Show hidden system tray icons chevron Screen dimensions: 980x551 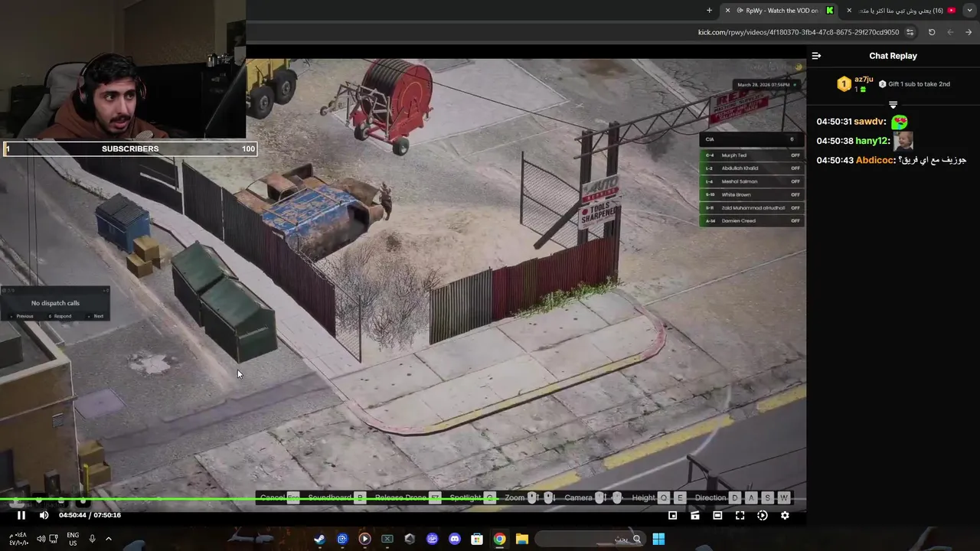108,539
